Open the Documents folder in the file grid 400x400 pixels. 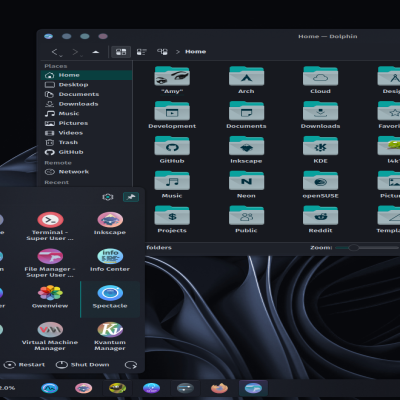(x=246, y=115)
